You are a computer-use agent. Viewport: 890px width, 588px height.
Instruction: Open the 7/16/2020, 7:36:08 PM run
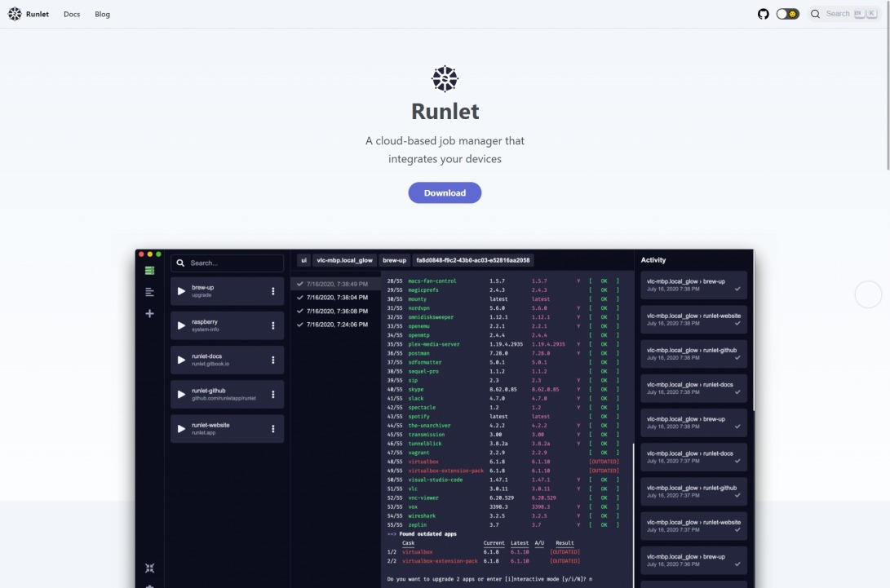[x=335, y=311]
